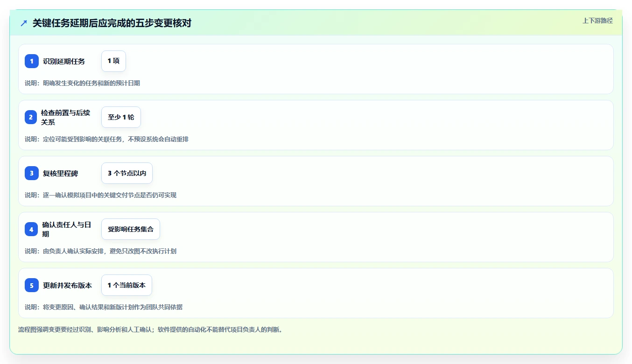Click the 更新并发布版本 step title
This screenshot has height=364, width=632.
click(68, 285)
